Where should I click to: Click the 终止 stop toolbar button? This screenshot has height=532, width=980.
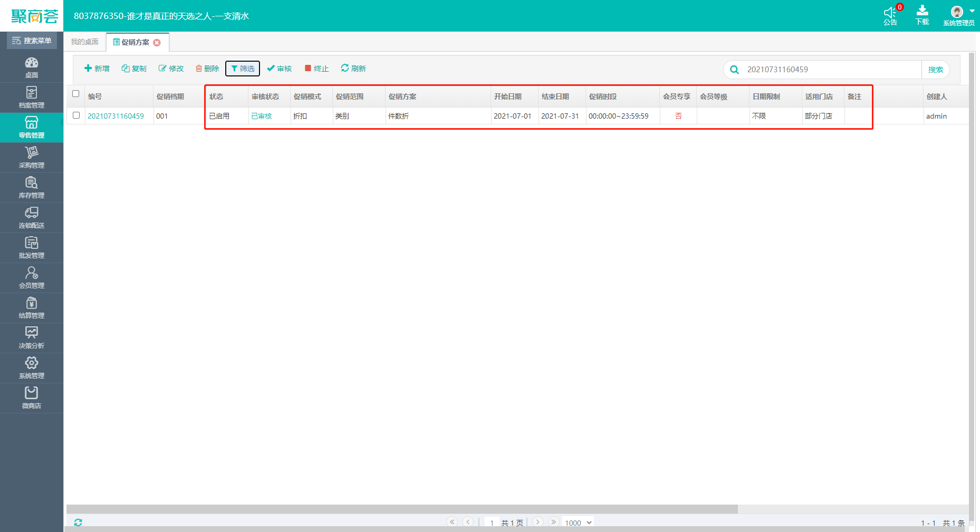click(317, 69)
